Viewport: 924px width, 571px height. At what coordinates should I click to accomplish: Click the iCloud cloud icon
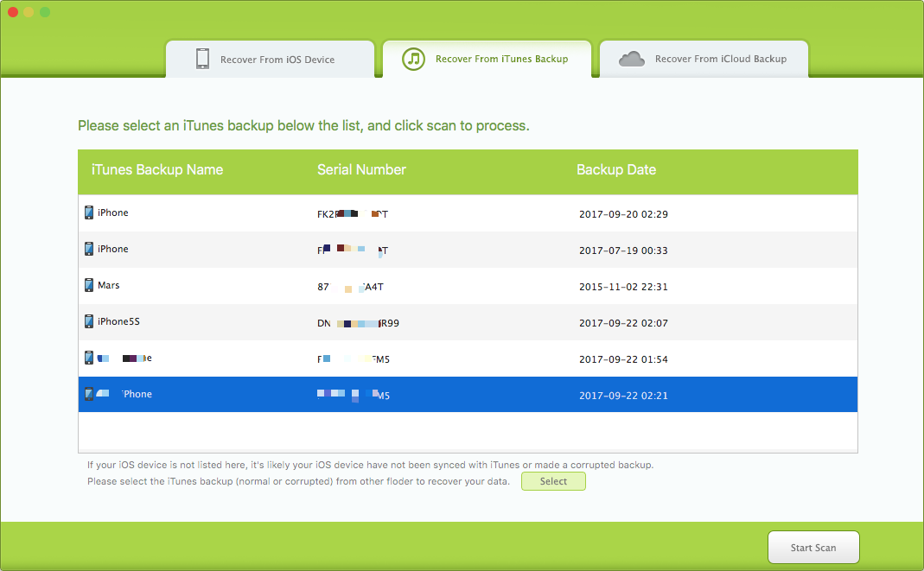tap(632, 59)
